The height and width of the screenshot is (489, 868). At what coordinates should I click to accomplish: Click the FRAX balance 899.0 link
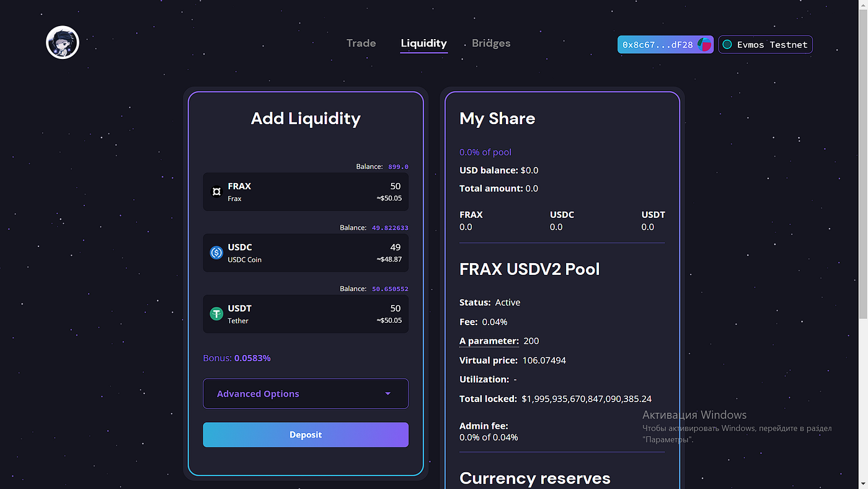click(x=398, y=167)
